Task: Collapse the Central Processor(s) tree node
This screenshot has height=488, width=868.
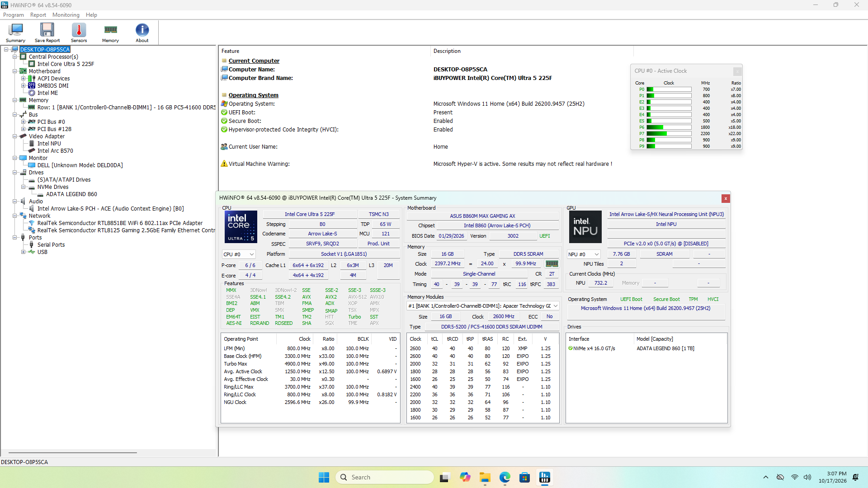Action: [x=14, y=57]
